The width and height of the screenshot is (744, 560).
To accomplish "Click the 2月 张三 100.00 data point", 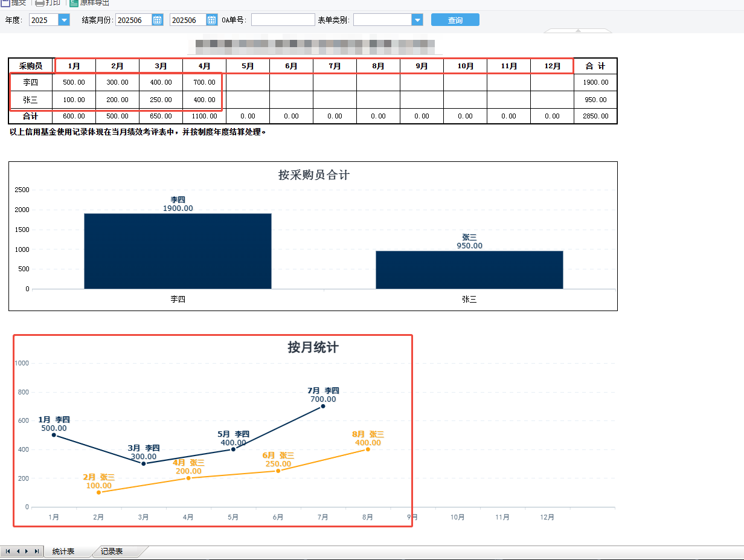I will pyautogui.click(x=98, y=492).
